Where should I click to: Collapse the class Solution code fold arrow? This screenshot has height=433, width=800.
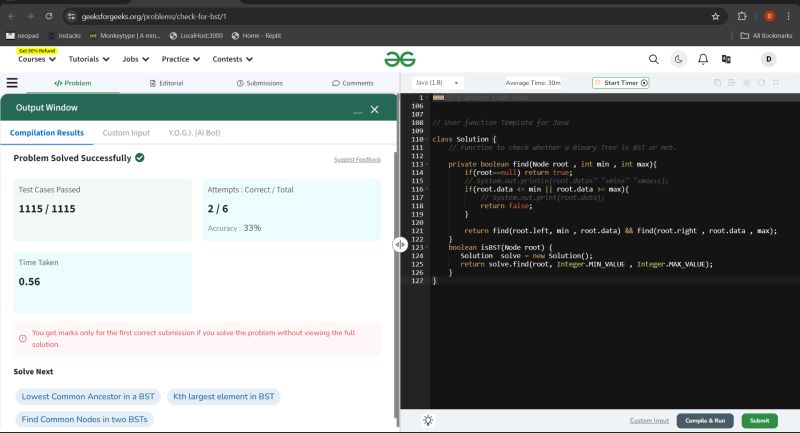pyautogui.click(x=425, y=139)
